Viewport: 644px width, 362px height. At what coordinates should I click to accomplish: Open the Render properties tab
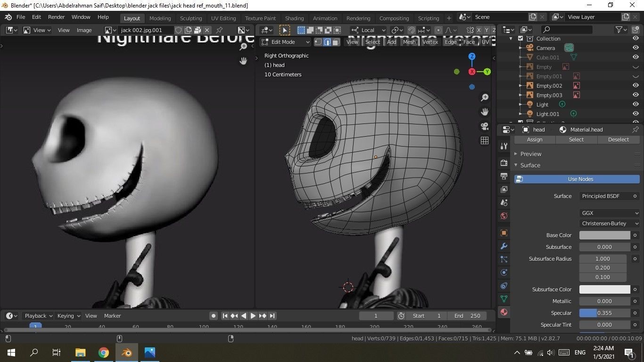tap(504, 163)
